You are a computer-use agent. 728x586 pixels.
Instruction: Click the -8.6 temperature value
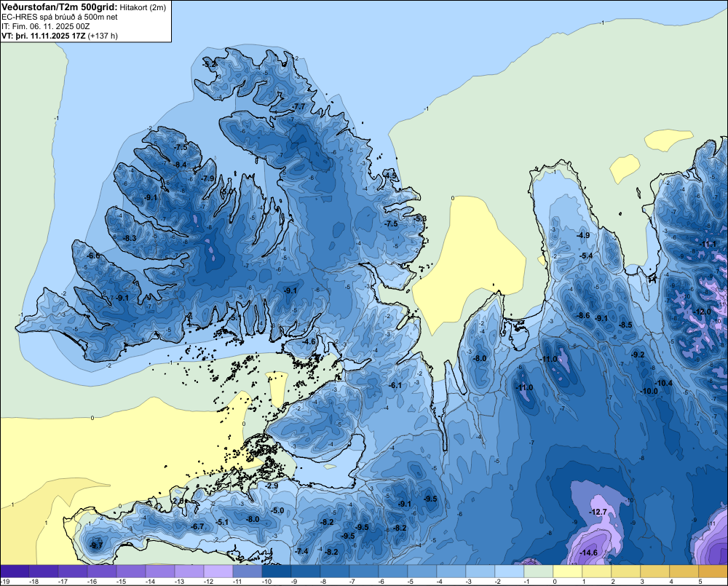click(583, 316)
